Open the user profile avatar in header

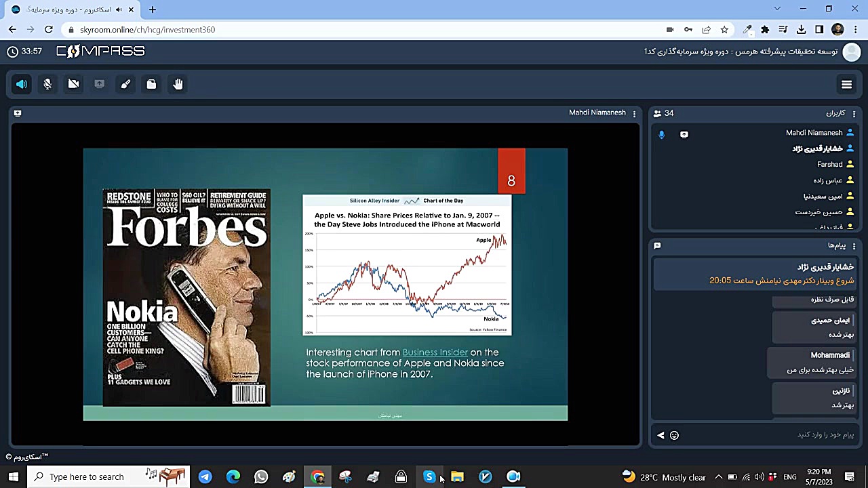[851, 52]
